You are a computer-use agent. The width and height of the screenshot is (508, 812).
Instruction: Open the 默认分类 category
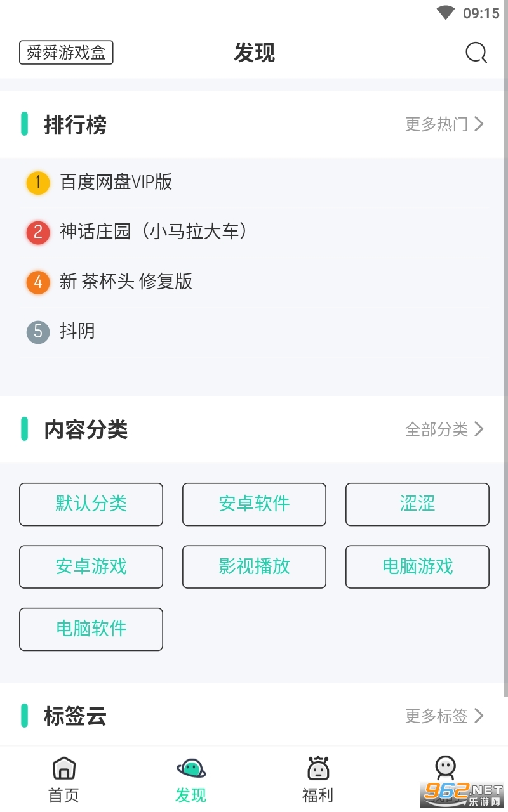(x=91, y=504)
